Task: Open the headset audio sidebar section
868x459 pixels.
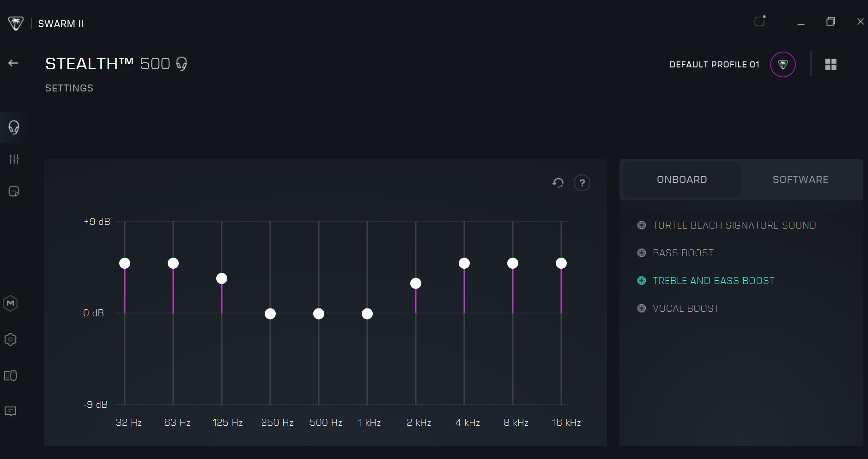Action: [x=14, y=127]
